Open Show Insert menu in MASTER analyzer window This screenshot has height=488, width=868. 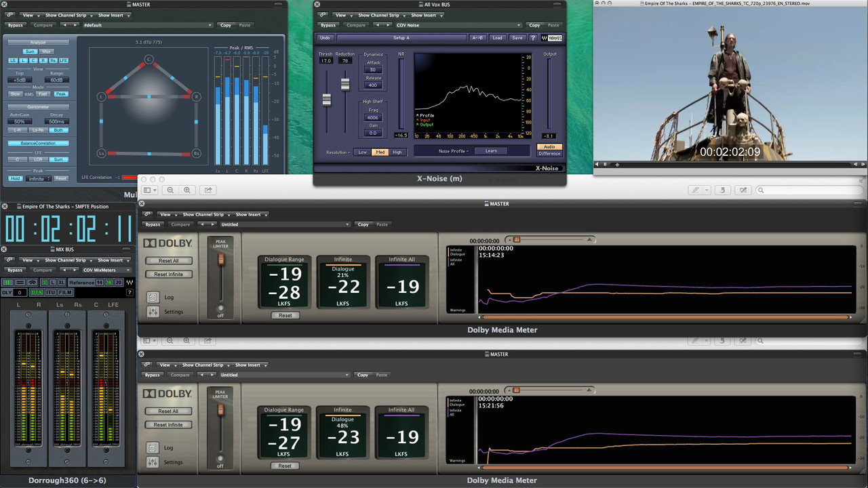[x=112, y=15]
